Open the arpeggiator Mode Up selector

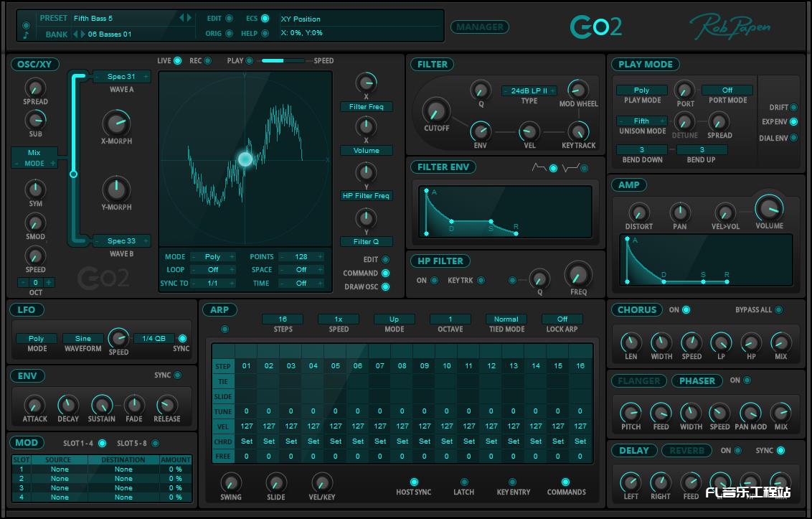point(394,319)
